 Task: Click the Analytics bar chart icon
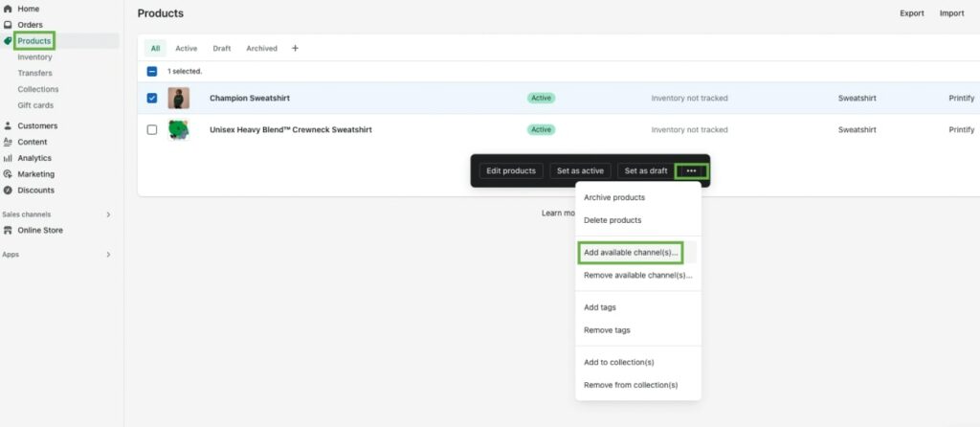click(x=8, y=158)
